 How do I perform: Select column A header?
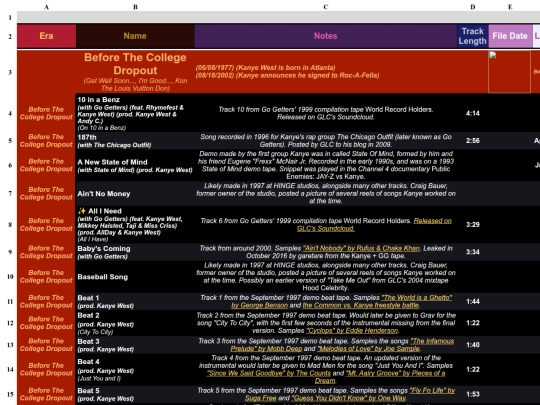pos(46,7)
